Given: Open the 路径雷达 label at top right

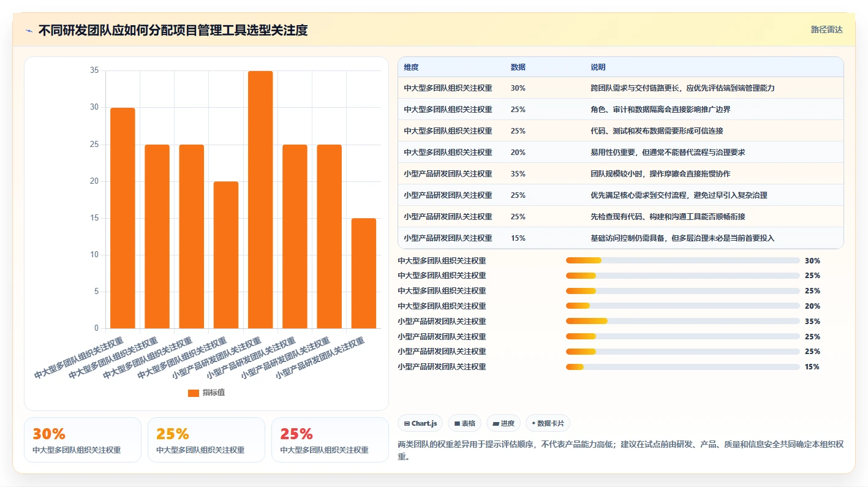Looking at the screenshot, I should 826,29.
